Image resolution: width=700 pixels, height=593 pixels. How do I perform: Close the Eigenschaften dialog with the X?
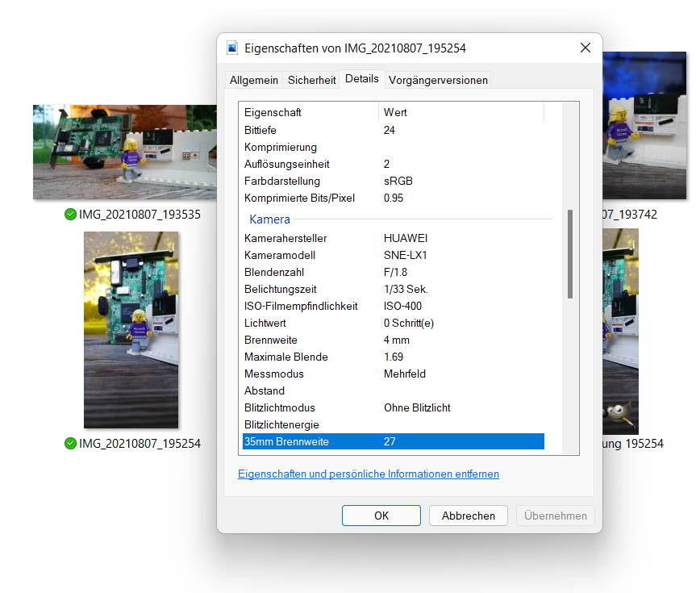(x=585, y=48)
